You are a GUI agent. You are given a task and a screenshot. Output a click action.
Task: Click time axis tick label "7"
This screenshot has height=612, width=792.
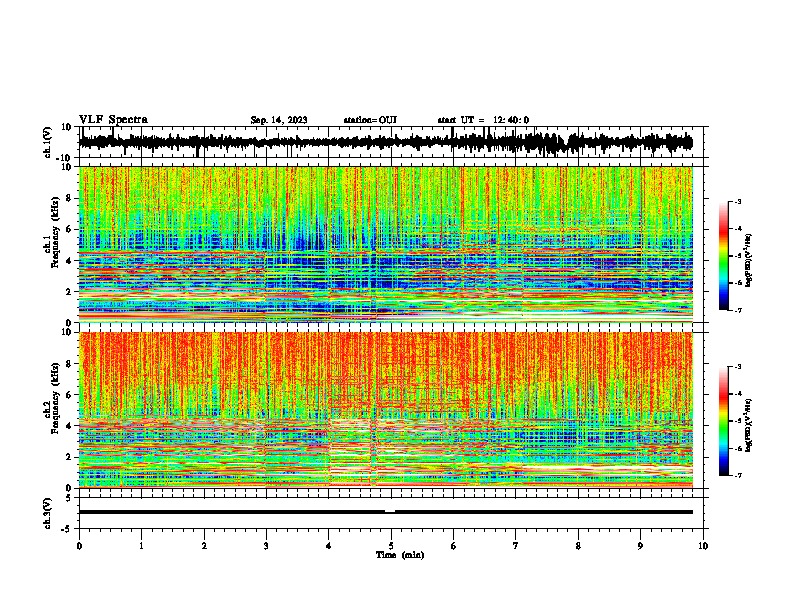click(x=516, y=546)
